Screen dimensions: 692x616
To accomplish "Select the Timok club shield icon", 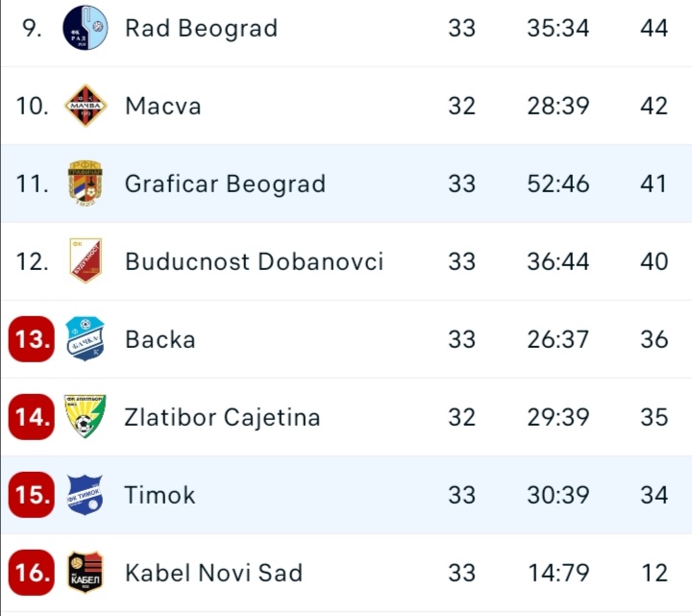I will tap(85, 495).
